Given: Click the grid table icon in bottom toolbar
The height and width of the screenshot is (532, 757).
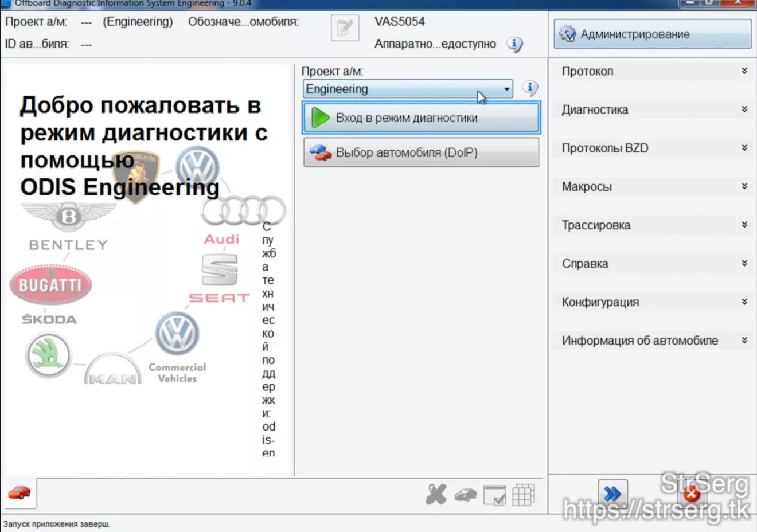Looking at the screenshot, I should point(523,495).
